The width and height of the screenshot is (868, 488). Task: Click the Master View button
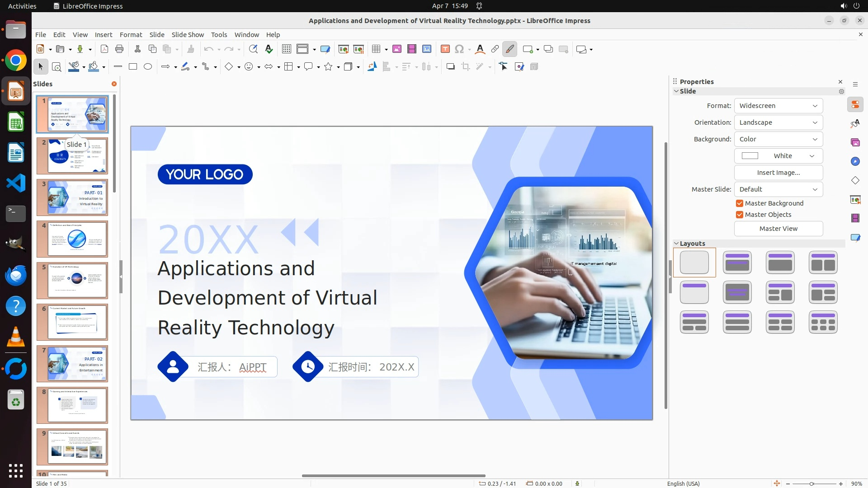[778, 229]
